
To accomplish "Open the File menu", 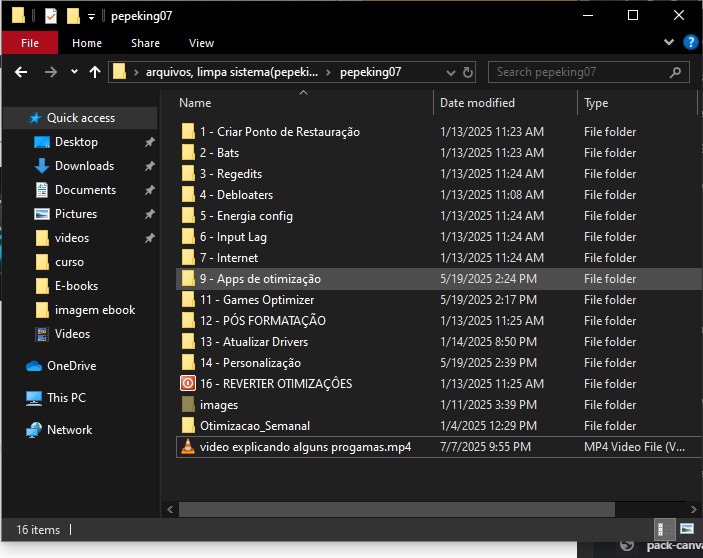I will point(30,43).
